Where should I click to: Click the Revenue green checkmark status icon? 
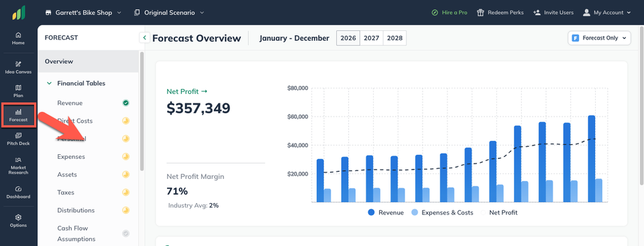(x=126, y=103)
